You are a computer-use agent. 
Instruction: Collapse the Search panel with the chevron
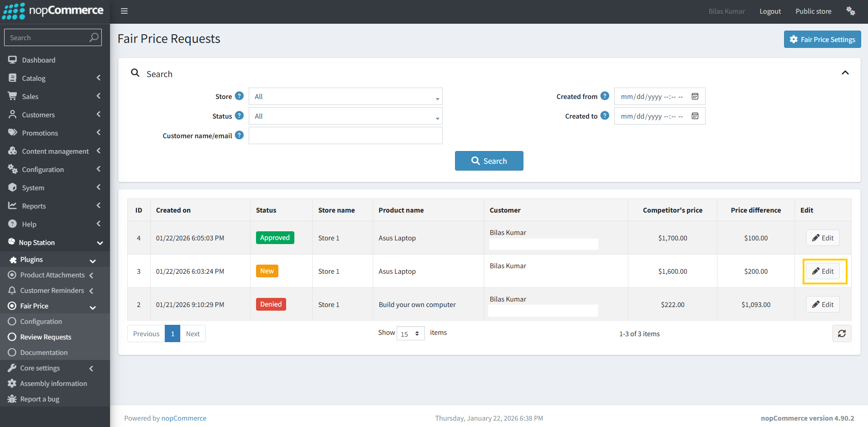coord(845,73)
